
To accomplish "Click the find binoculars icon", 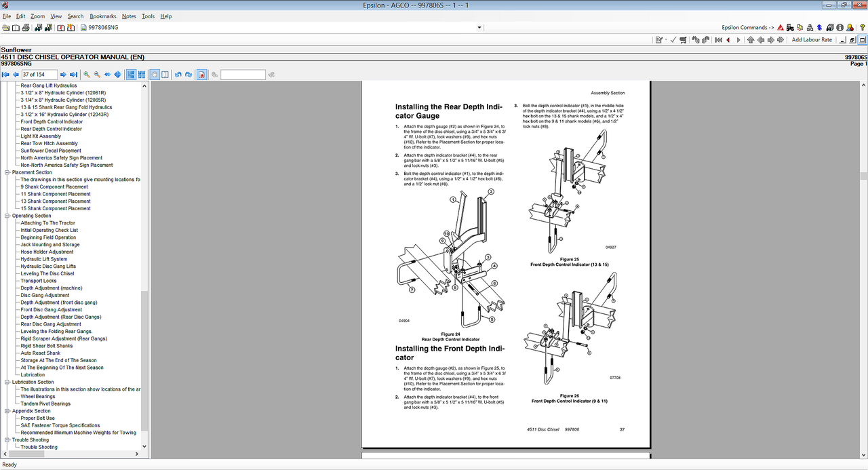I will 214,75.
